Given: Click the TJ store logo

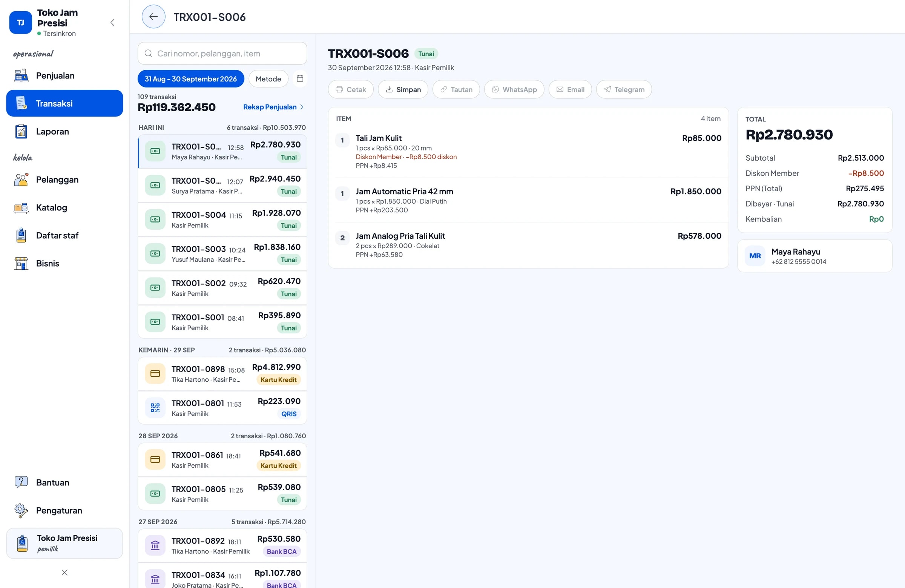Looking at the screenshot, I should tap(20, 22).
